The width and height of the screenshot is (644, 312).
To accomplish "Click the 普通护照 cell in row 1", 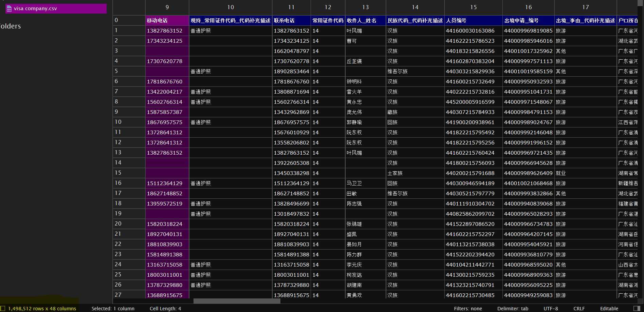I will [231, 31].
